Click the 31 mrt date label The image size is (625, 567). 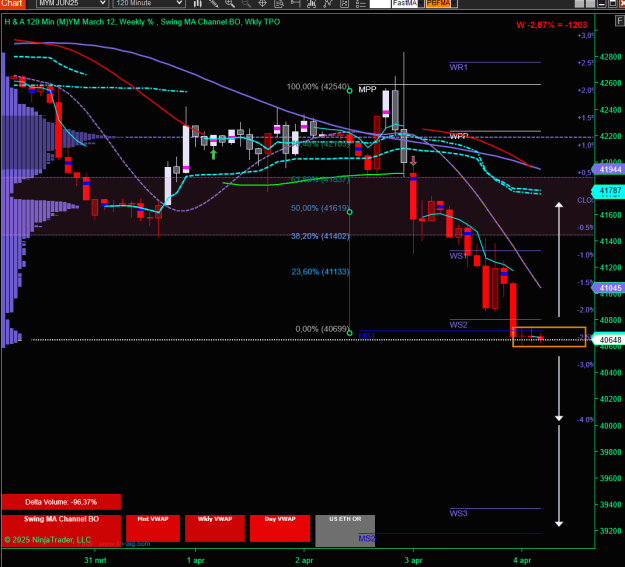tap(95, 560)
